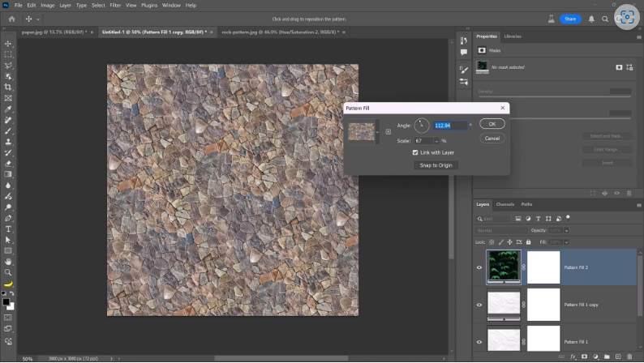
Task: Toggle filter for pixel layers
Action: (518, 219)
